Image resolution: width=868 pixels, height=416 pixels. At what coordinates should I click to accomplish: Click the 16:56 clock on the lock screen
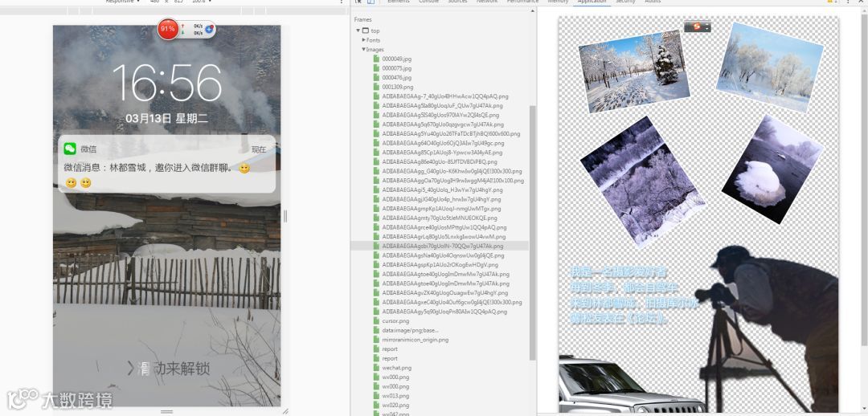click(167, 83)
